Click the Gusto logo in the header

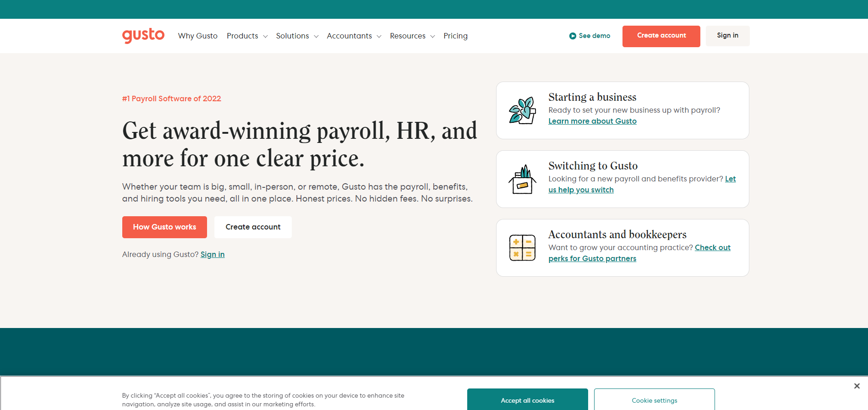(x=143, y=36)
